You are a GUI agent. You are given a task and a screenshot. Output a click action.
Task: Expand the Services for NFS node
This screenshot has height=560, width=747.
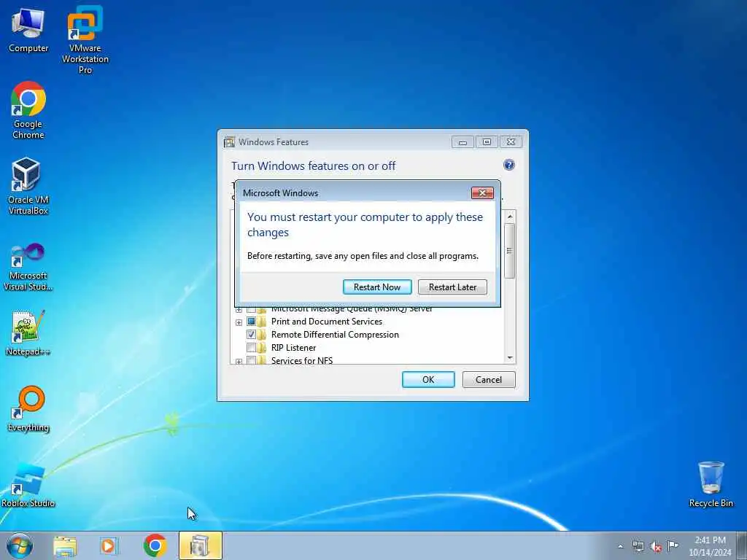coord(239,362)
